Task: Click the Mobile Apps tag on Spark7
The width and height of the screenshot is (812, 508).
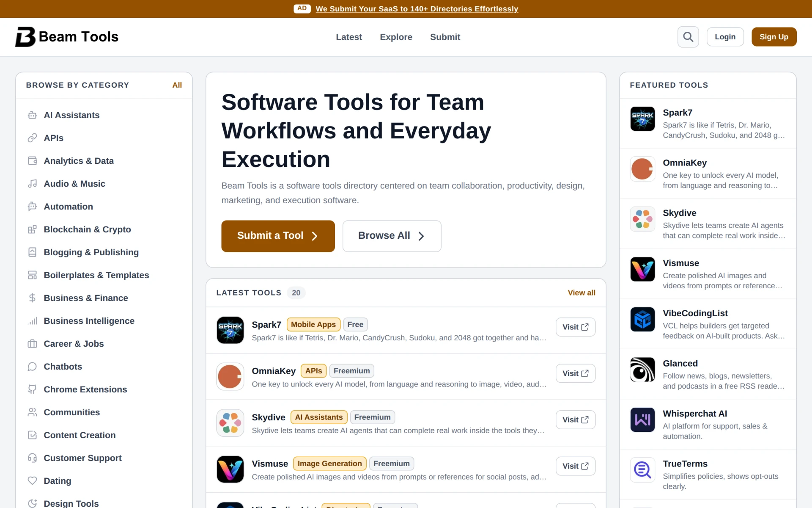Action: [313, 324]
